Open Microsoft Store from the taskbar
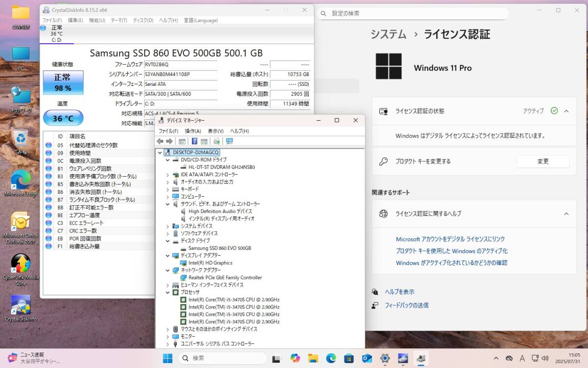The height and width of the screenshot is (368, 588). [x=349, y=358]
